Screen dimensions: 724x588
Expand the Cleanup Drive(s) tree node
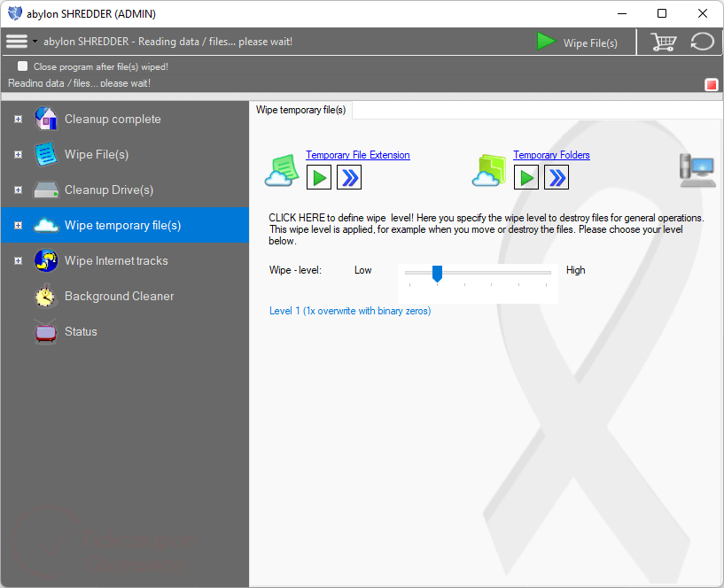coord(18,190)
